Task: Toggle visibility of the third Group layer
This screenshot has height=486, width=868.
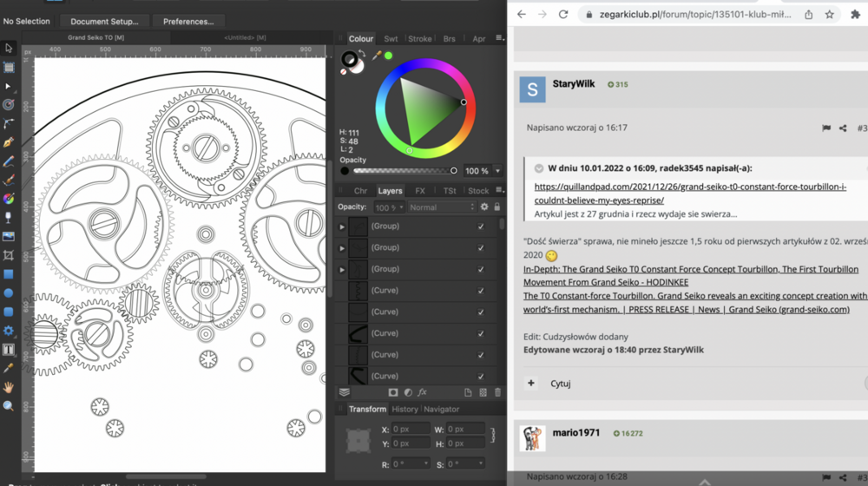Action: tap(481, 269)
